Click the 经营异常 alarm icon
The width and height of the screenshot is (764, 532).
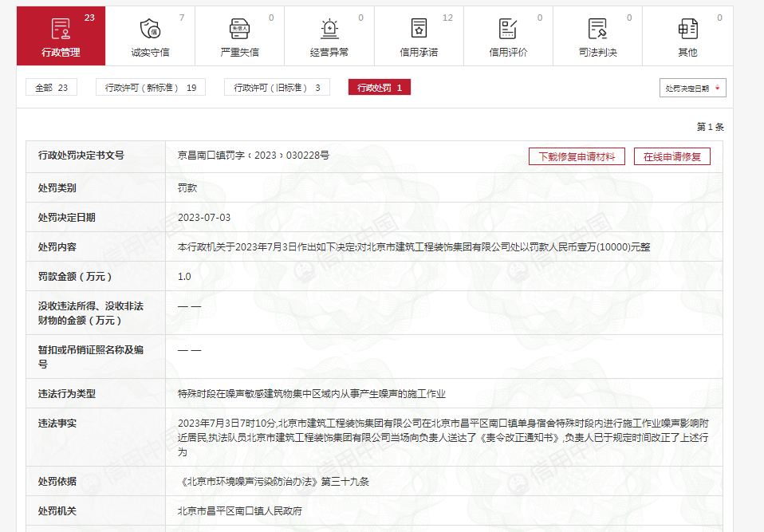pyautogui.click(x=329, y=29)
